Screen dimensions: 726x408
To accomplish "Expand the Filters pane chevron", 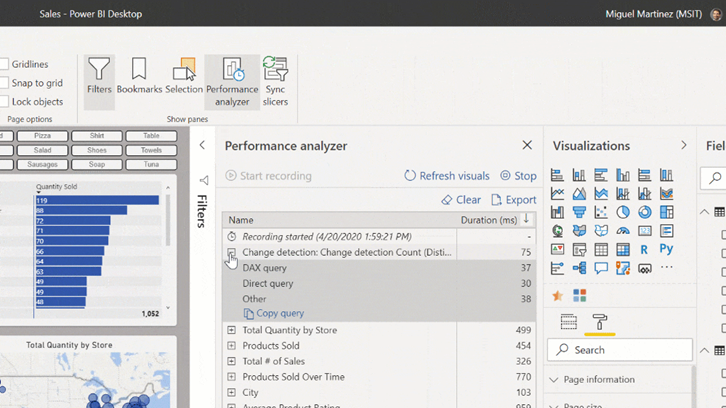I will click(x=202, y=145).
